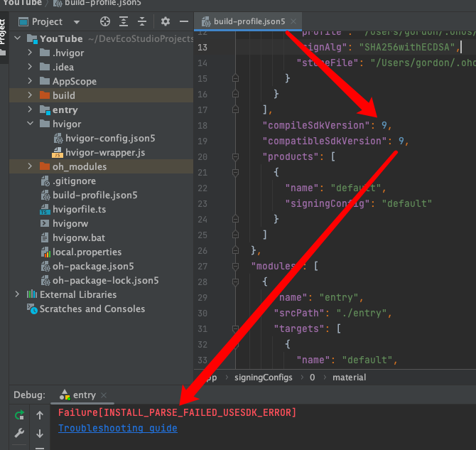
Task: Click the oh_modules folder icon
Action: [x=45, y=166]
